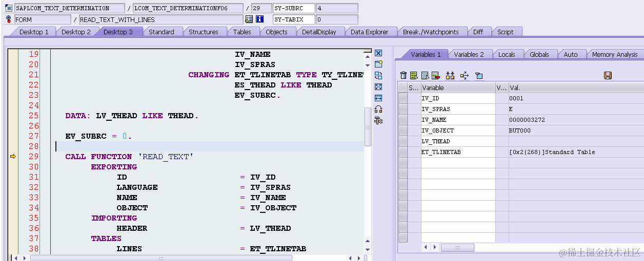Click the orange save diskette icon

[x=608, y=76]
